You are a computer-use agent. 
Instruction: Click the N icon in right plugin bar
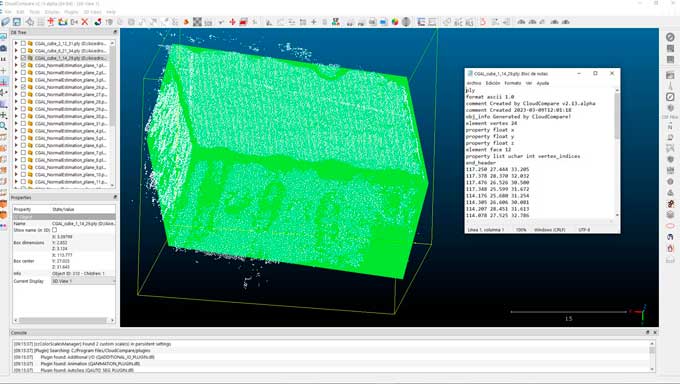pos(670,127)
